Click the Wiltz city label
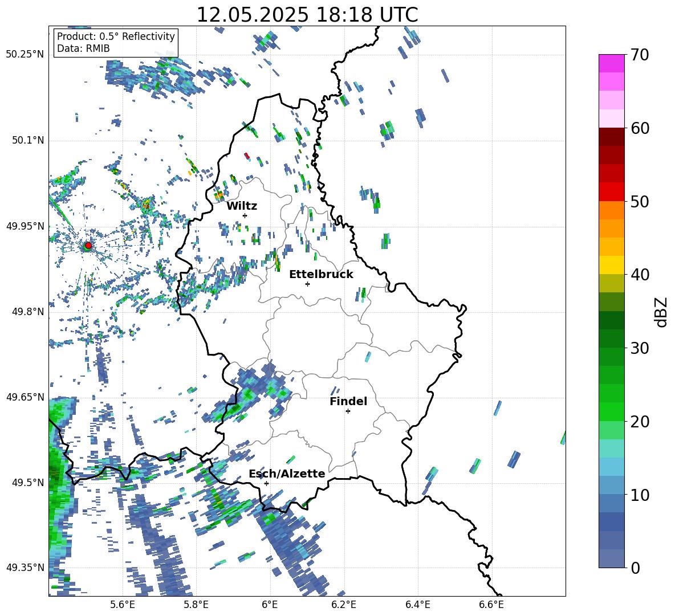The height and width of the screenshot is (616, 675). (242, 206)
